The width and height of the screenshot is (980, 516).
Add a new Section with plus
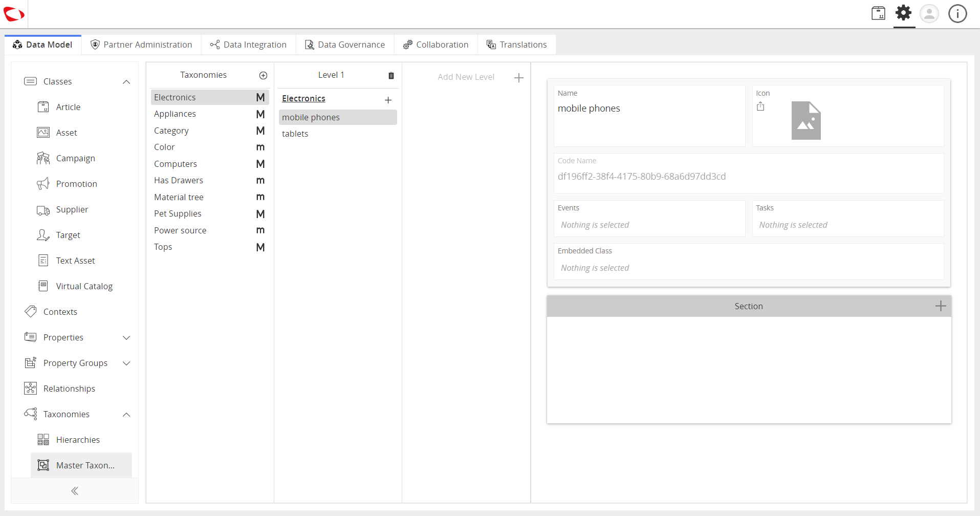tap(940, 306)
